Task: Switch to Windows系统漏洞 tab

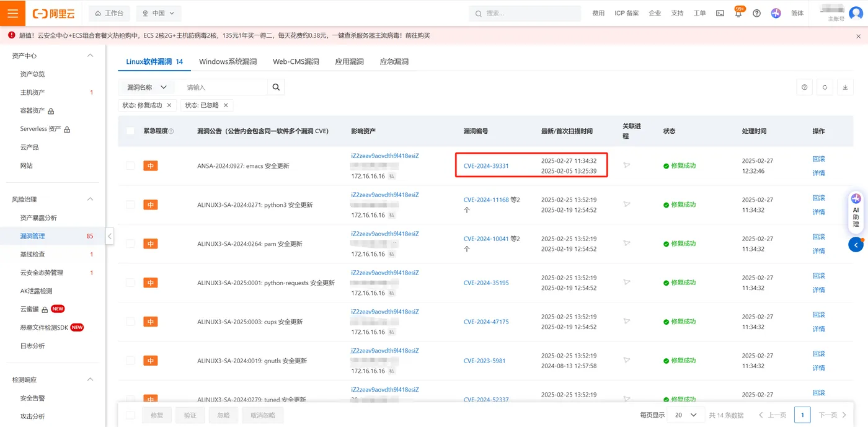Action: tap(228, 62)
